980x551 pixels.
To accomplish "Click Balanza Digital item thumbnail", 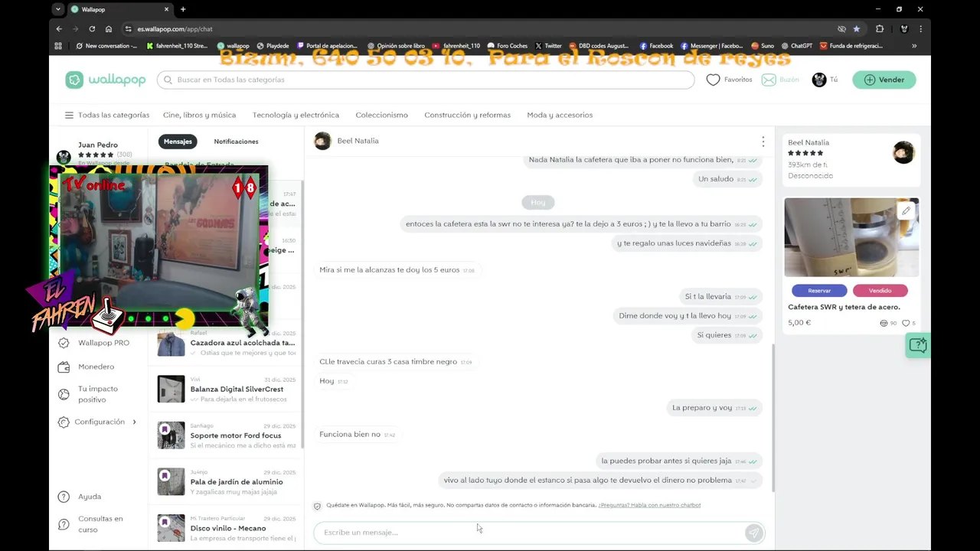I will (x=171, y=389).
